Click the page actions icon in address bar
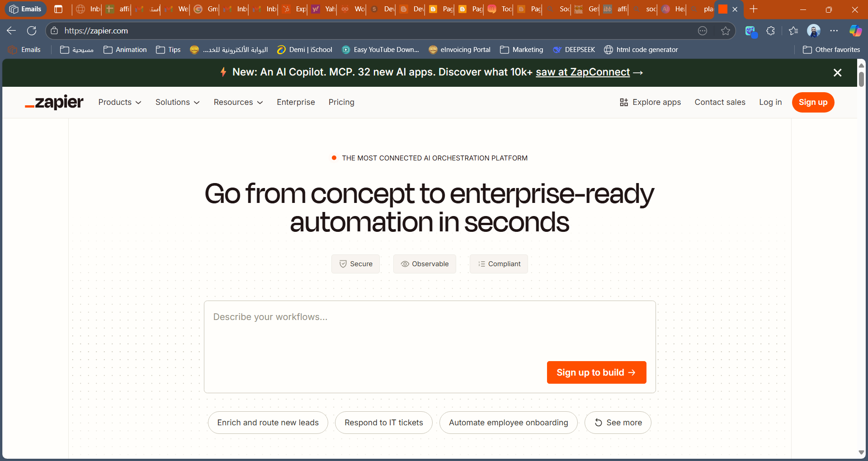 point(703,31)
